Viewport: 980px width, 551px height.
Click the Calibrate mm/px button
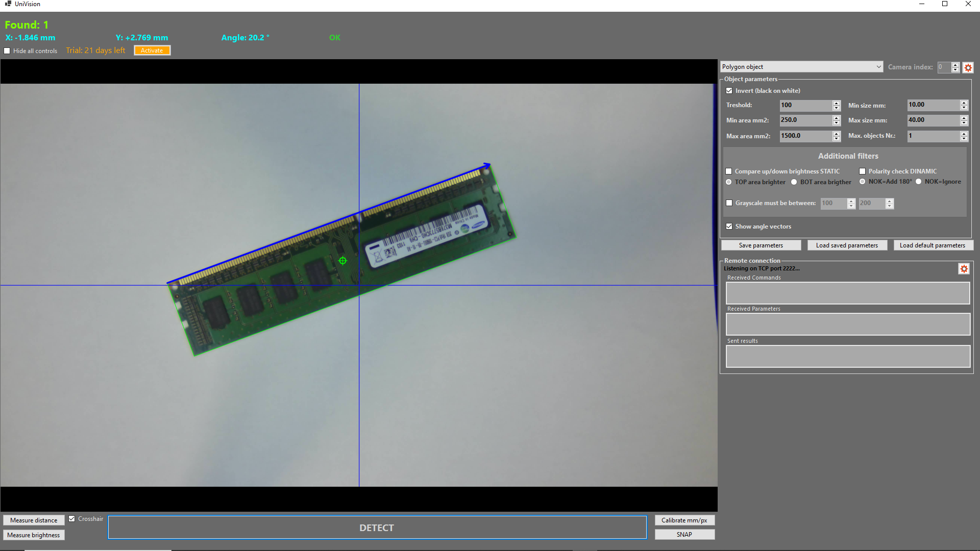(684, 520)
